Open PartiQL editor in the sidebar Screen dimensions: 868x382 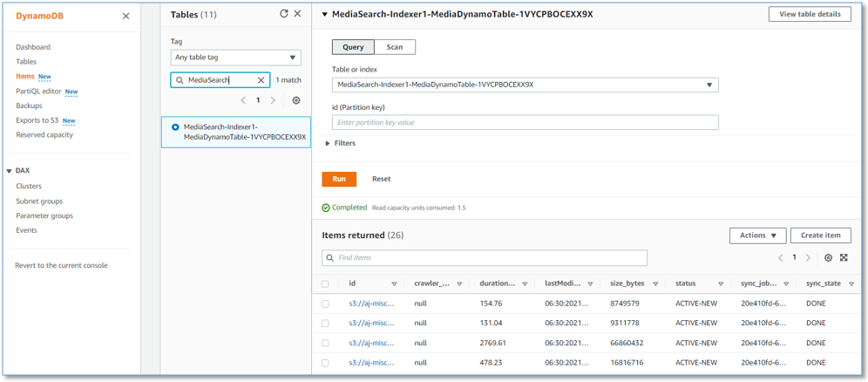[x=38, y=91]
